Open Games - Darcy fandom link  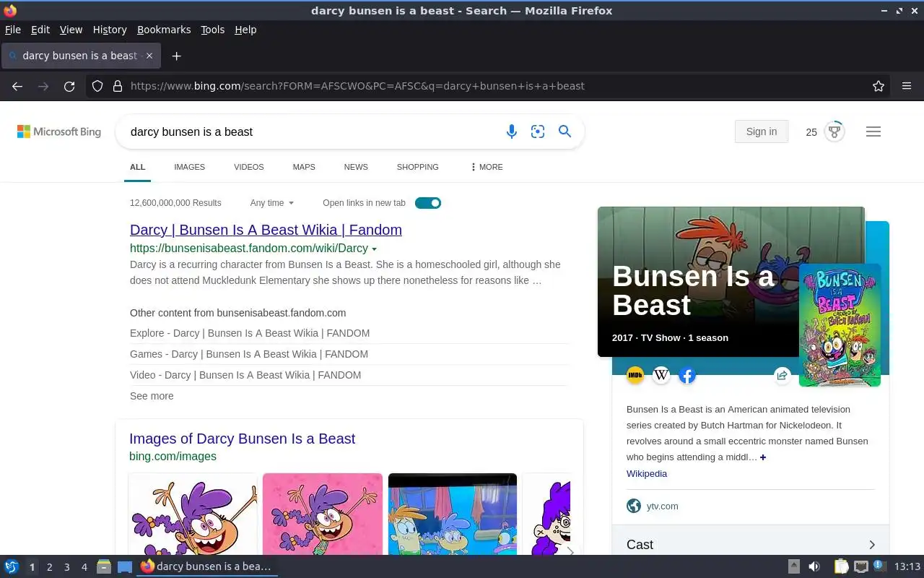[x=249, y=354]
